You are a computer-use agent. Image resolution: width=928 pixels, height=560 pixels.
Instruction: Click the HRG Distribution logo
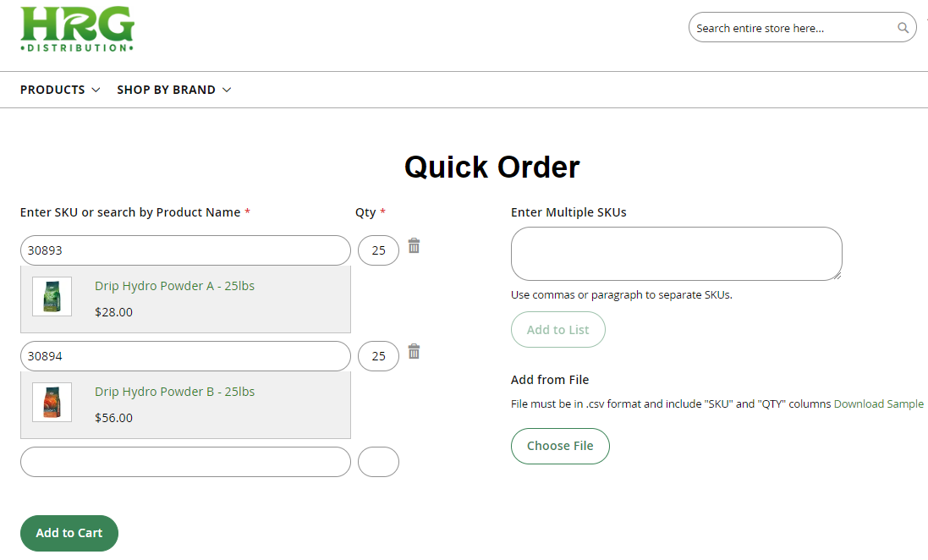78,29
